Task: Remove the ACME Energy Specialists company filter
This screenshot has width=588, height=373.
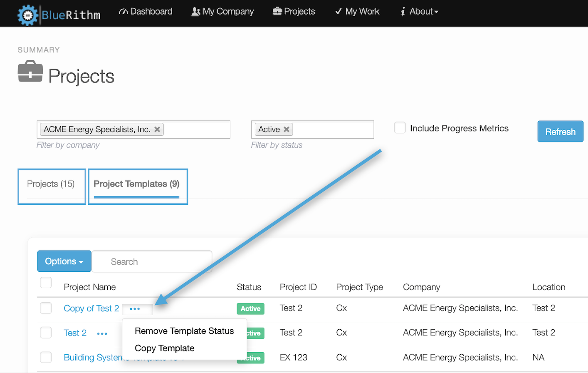Action: point(157,129)
